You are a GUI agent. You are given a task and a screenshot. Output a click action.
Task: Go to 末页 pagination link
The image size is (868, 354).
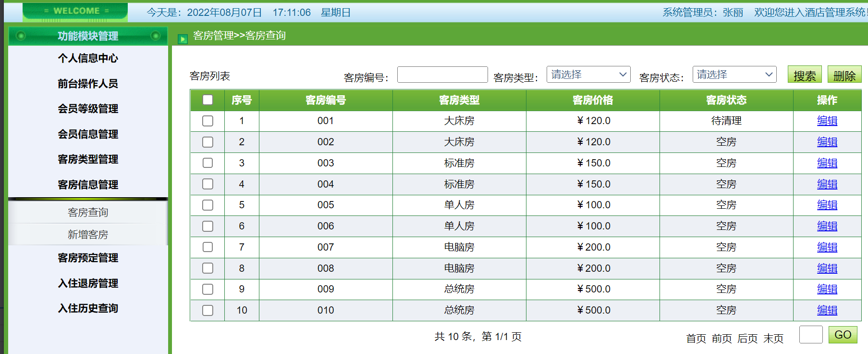(x=773, y=339)
